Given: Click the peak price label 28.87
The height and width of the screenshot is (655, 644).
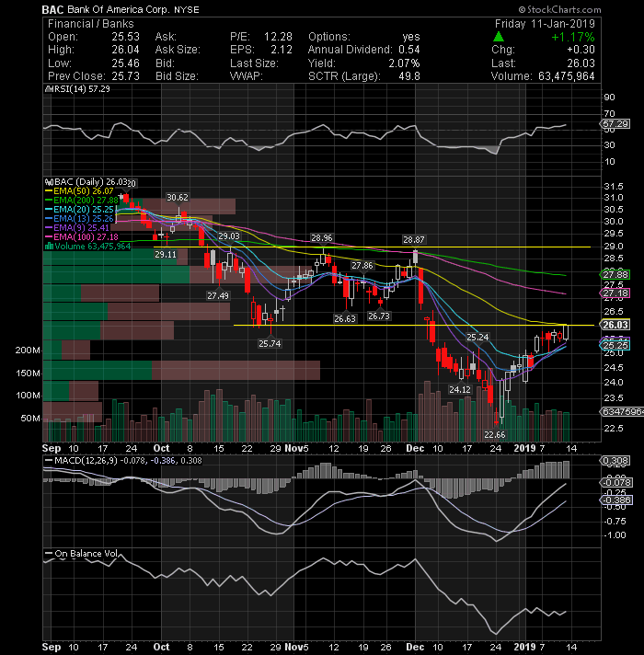Looking at the screenshot, I should 413,239.
